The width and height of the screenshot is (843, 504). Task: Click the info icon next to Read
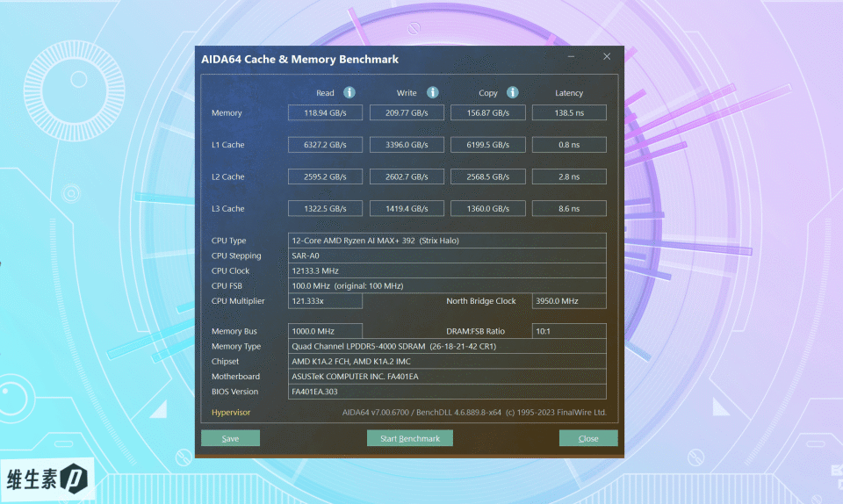(349, 92)
